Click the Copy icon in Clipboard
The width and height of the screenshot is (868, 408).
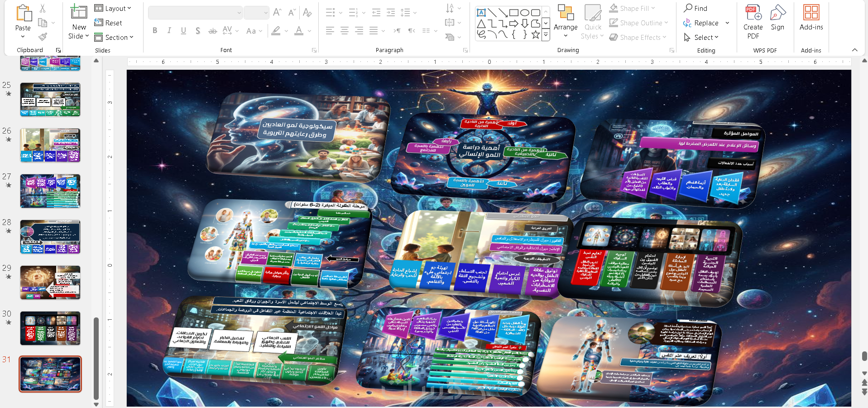point(43,23)
